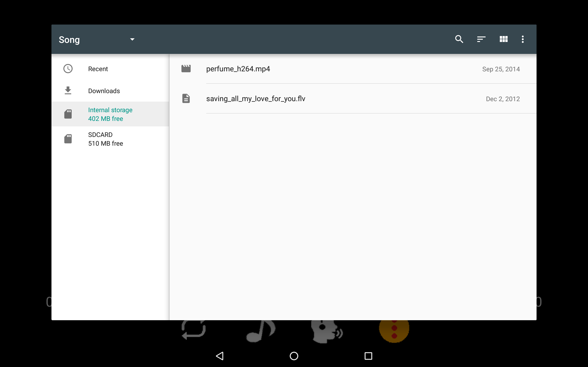Select Internal storage 402 MB free
The width and height of the screenshot is (588, 367).
[110, 114]
